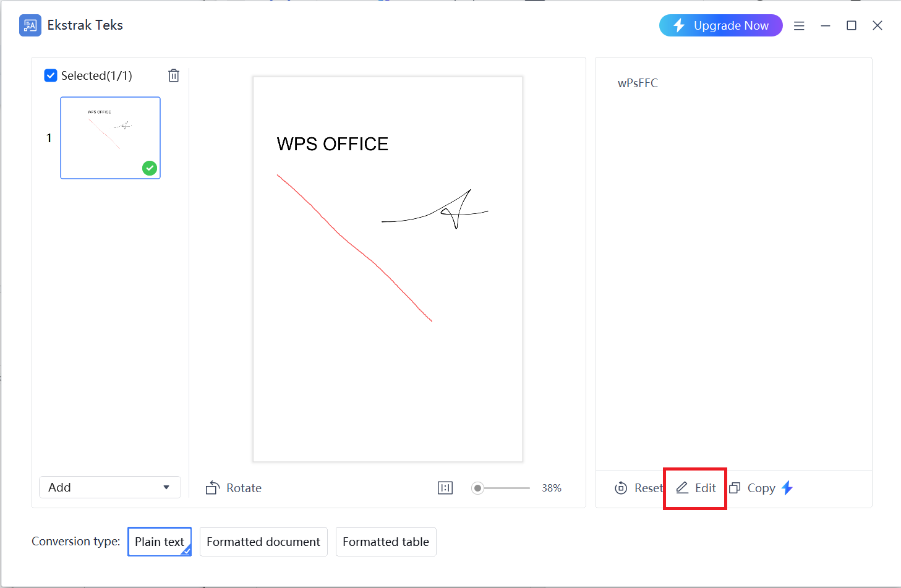901x588 pixels.
Task: Click the lightning bolt on Upgrade Now
Action: pyautogui.click(x=679, y=25)
